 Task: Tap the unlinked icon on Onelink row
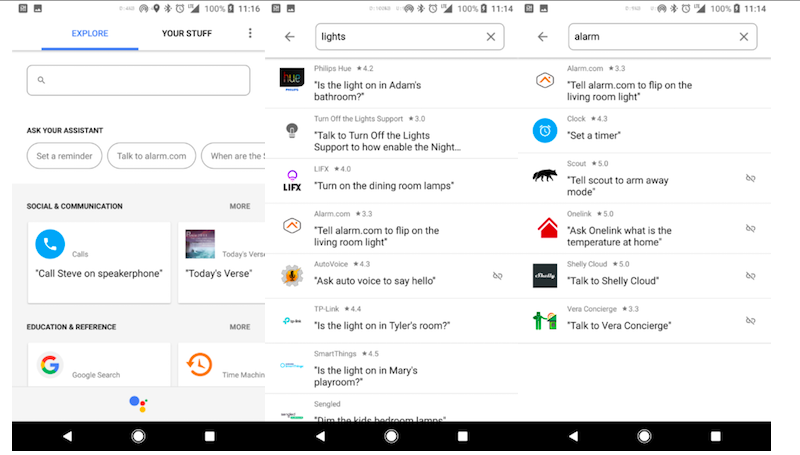(x=751, y=228)
